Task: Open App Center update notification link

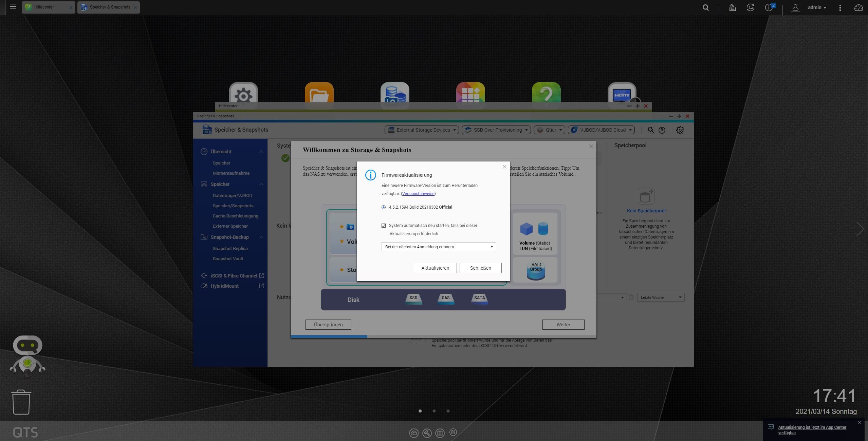Action: click(812, 430)
